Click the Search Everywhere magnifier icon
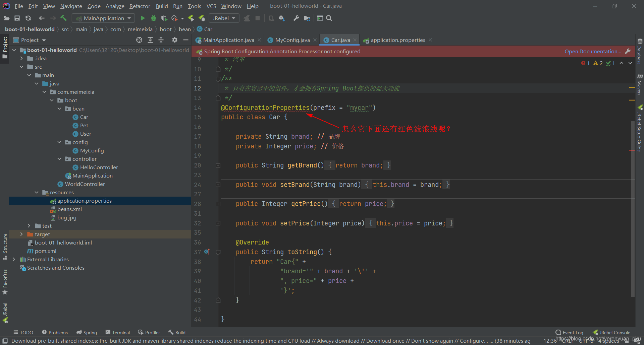 [329, 18]
